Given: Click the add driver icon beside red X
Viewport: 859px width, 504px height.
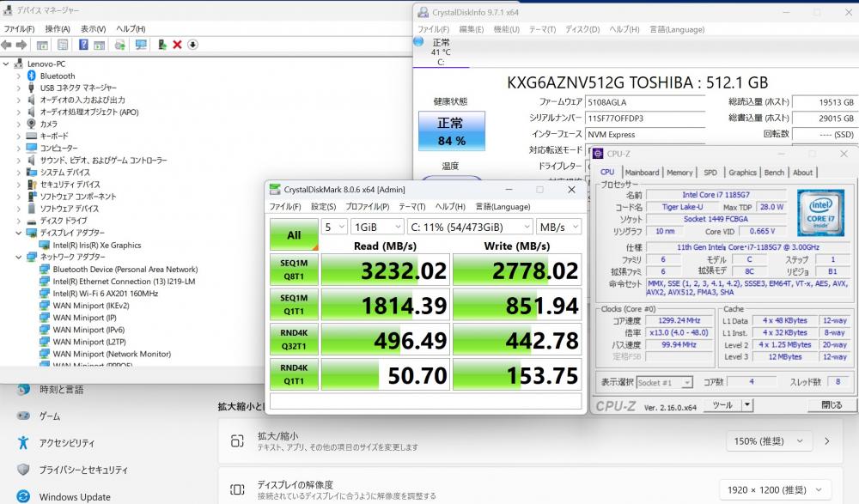Looking at the screenshot, I should point(162,45).
